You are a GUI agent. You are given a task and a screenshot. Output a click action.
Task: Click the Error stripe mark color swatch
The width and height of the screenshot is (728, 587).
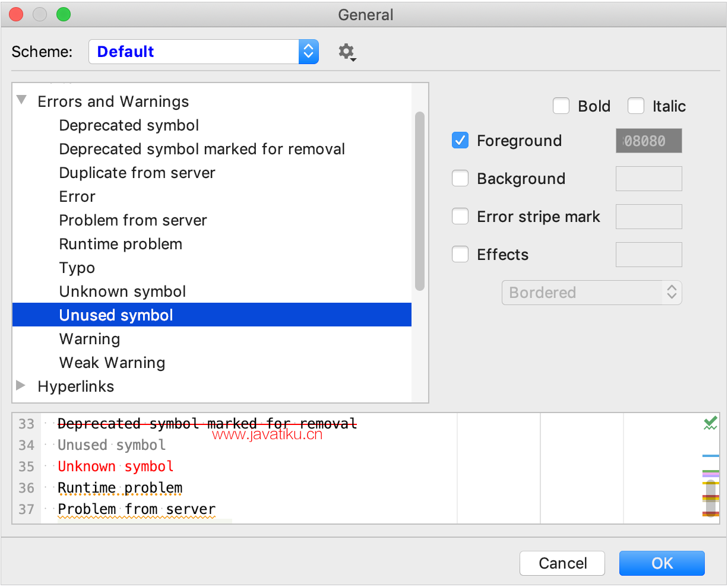pyautogui.click(x=649, y=217)
